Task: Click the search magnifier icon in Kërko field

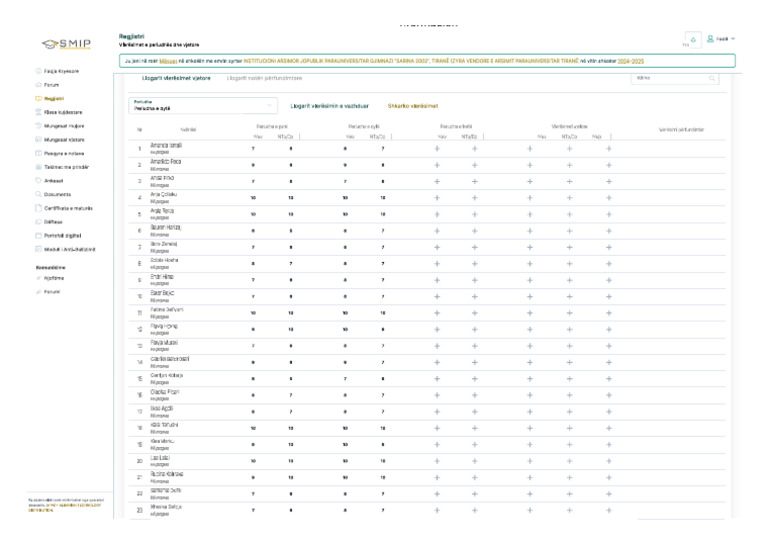Action: 712,78
